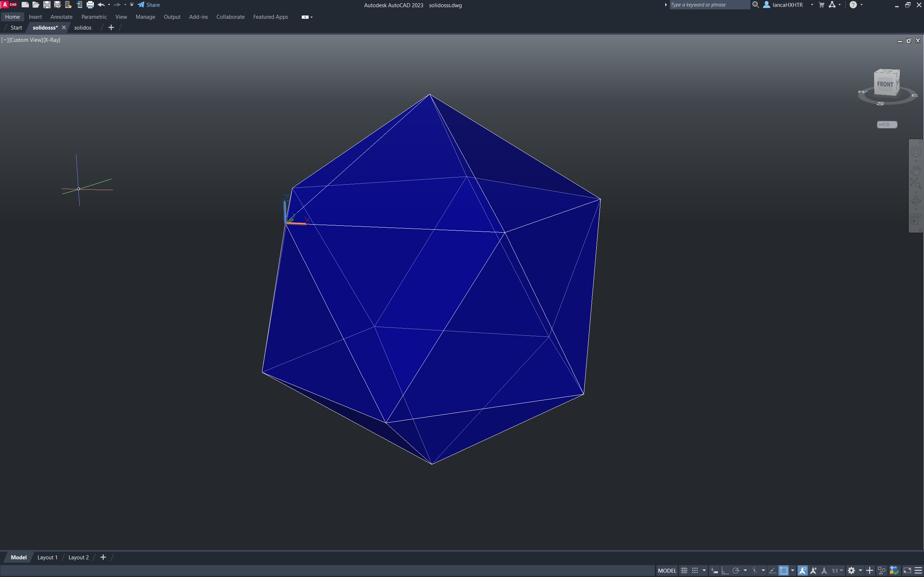Click the FRONT face of ViewCube
This screenshot has width=924, height=577.
click(885, 84)
